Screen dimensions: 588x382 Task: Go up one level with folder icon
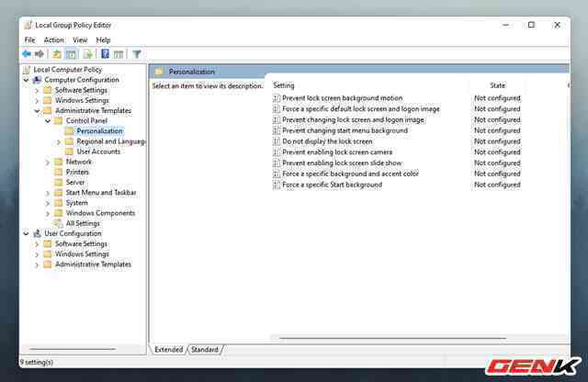pyautogui.click(x=57, y=54)
